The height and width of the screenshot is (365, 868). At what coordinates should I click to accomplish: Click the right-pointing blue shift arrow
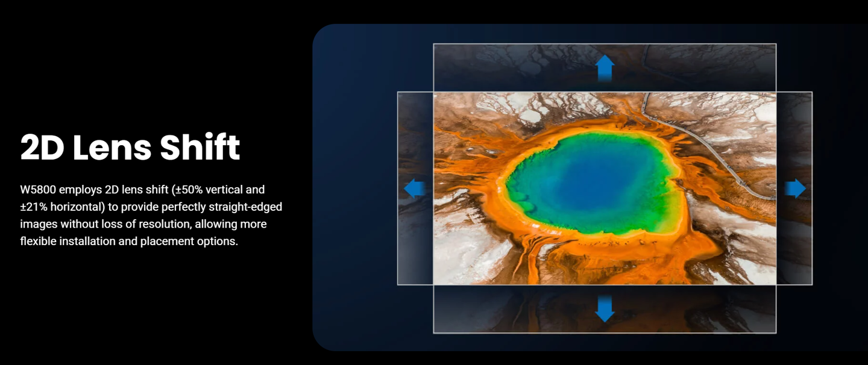tap(795, 189)
